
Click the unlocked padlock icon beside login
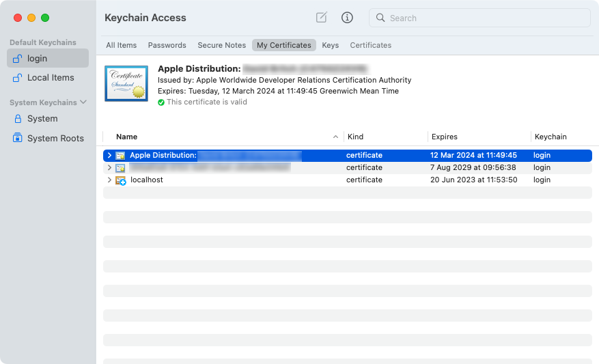click(17, 59)
